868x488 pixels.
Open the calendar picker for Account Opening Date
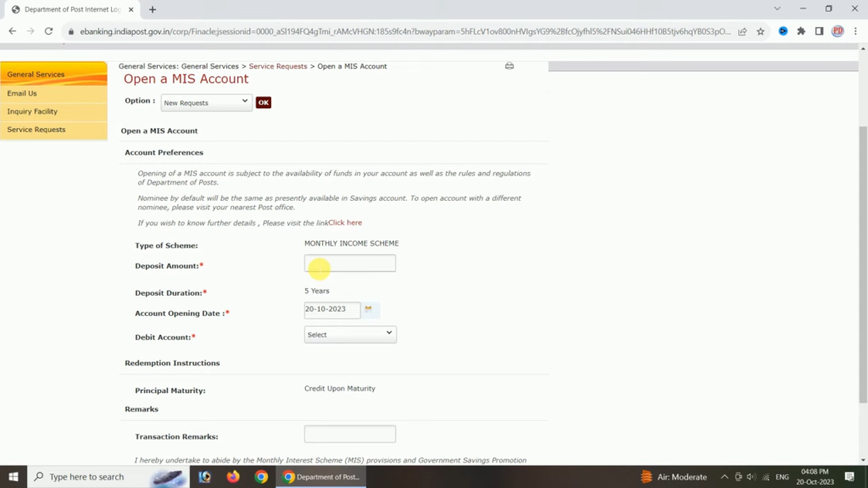click(369, 310)
